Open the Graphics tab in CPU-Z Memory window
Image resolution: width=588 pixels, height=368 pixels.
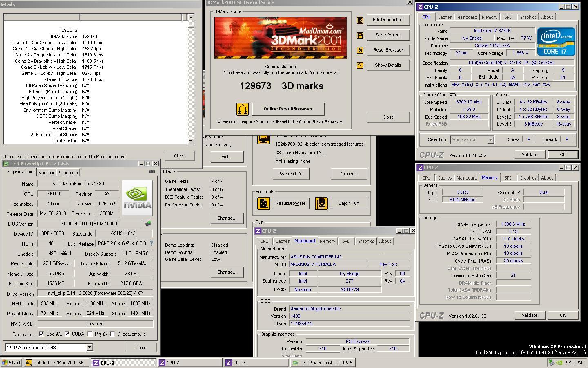[528, 178]
